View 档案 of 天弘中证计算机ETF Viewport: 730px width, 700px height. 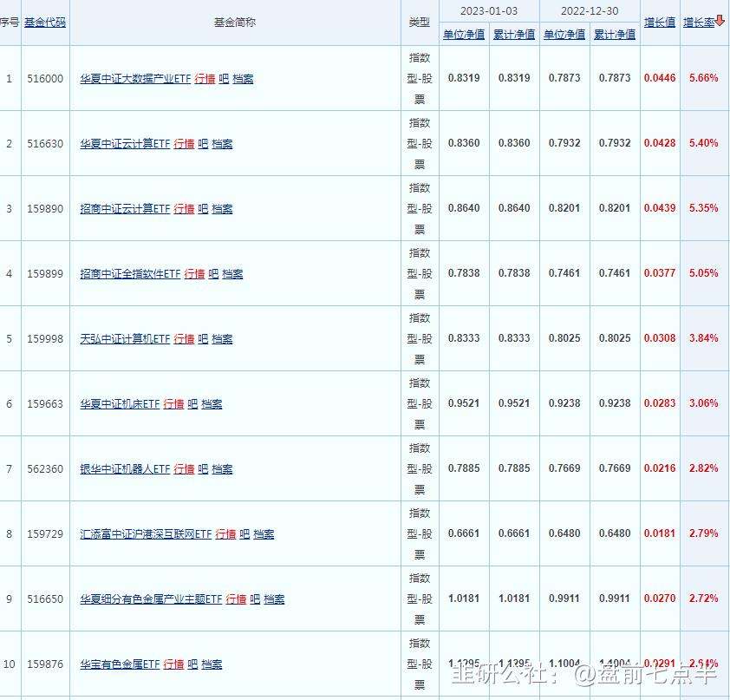tap(219, 338)
